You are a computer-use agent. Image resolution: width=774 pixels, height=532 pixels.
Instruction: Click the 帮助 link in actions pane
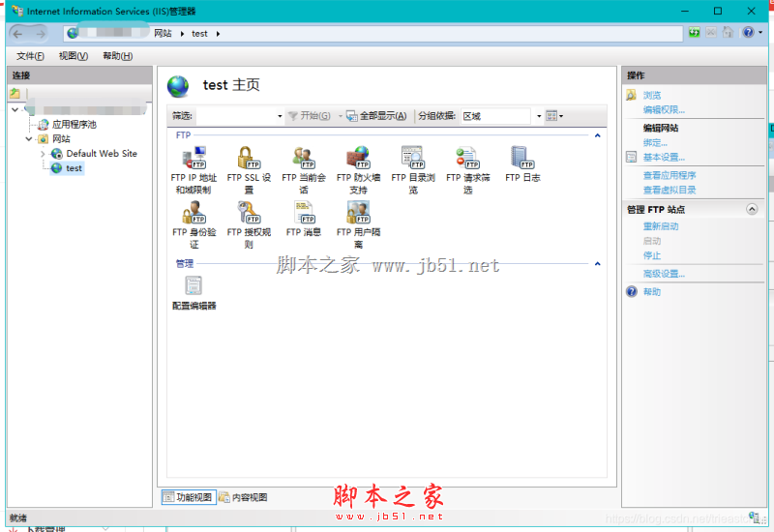click(651, 292)
